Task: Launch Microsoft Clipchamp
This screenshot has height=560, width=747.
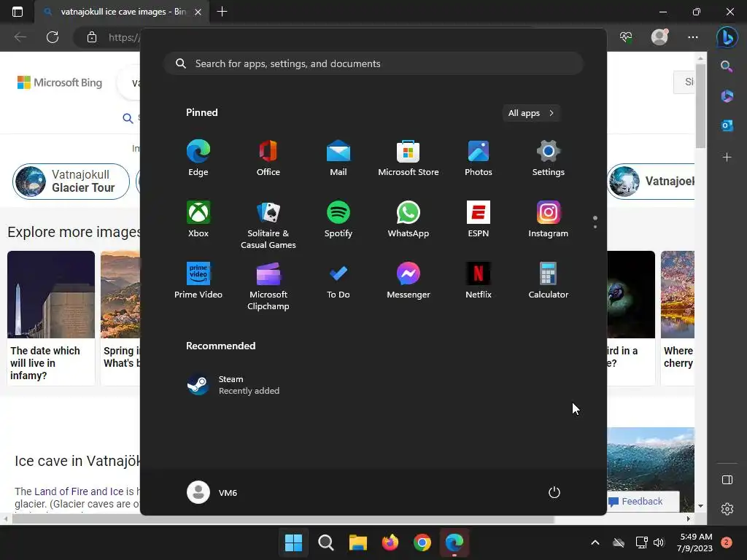Action: [x=268, y=286]
